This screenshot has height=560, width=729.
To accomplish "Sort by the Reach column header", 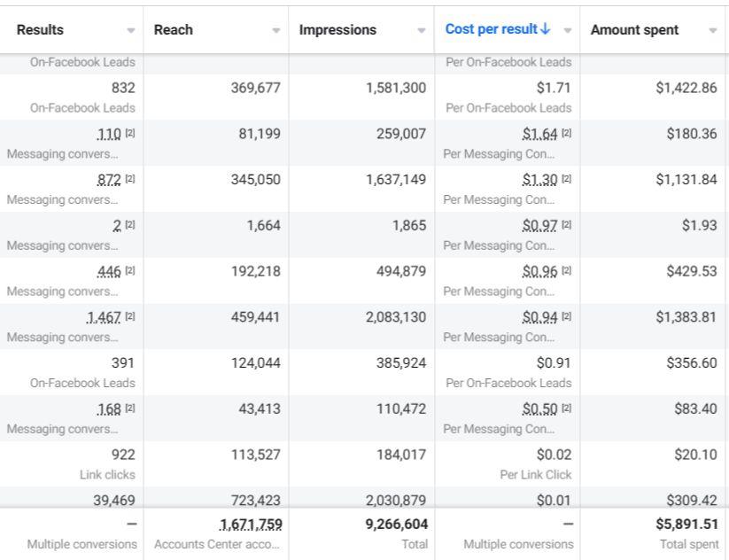I will (x=174, y=30).
